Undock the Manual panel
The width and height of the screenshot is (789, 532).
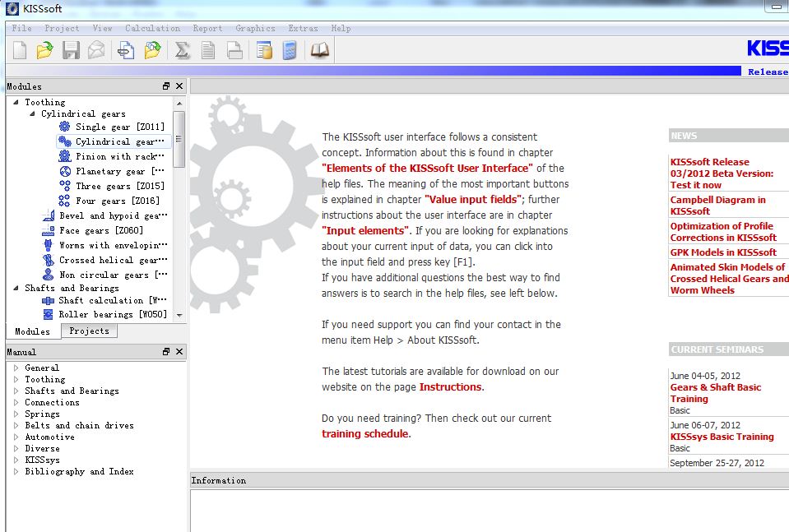166,351
